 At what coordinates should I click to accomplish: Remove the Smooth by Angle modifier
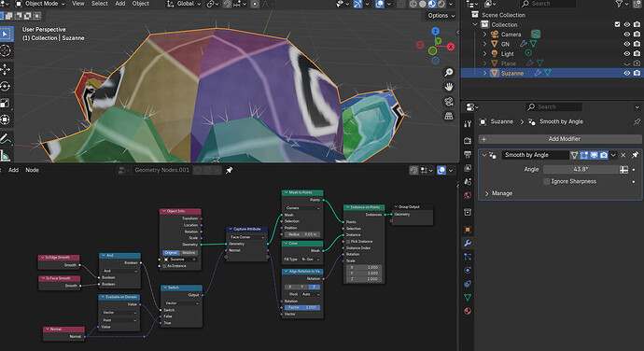coord(623,155)
